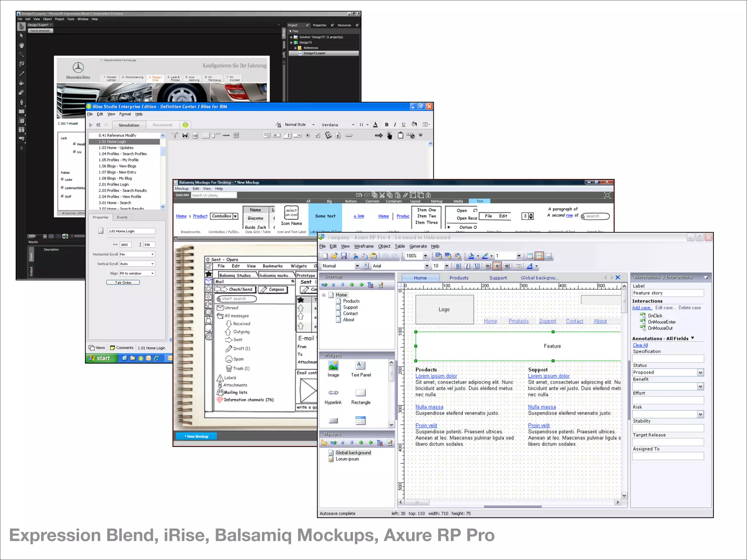The height and width of the screenshot is (560, 747).
Task: Select the Pen tool in Expression Blend
Action: click(x=22, y=102)
